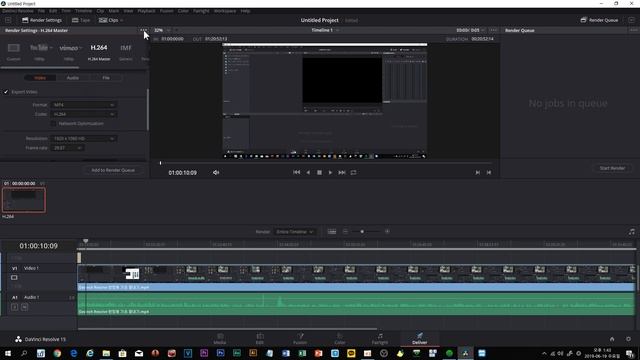Open the Render Settings panel toggle

pos(42,20)
